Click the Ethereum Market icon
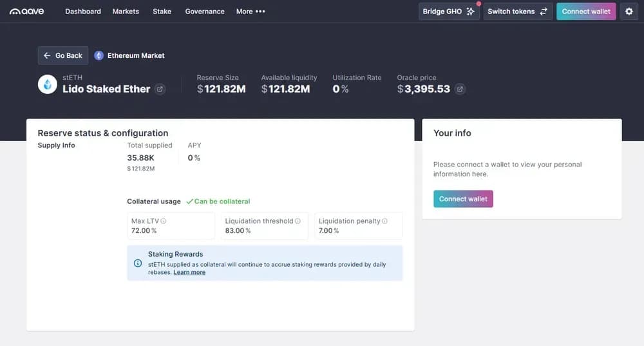This screenshot has height=346, width=644. pos(99,56)
